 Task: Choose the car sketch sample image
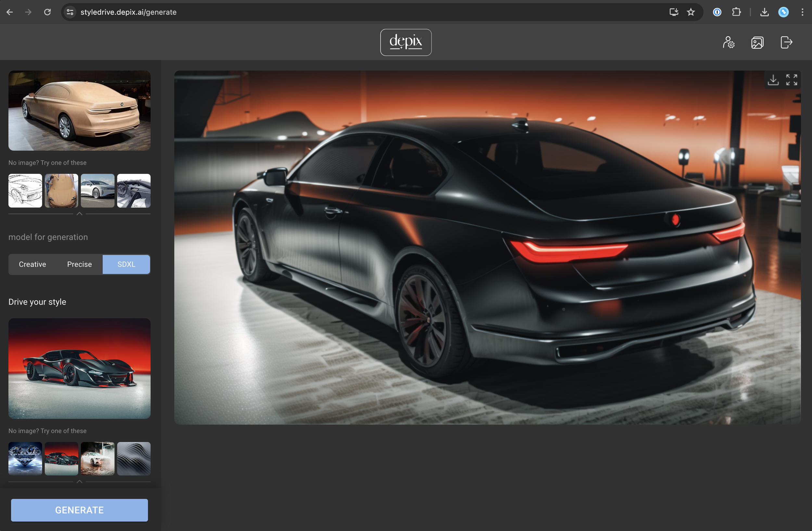click(25, 191)
